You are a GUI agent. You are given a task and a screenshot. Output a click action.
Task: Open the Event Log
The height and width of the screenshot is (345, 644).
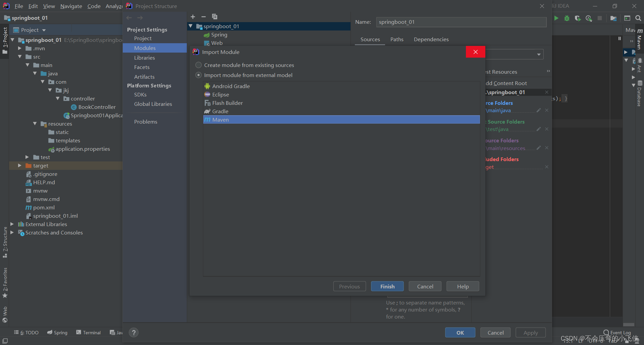617,333
